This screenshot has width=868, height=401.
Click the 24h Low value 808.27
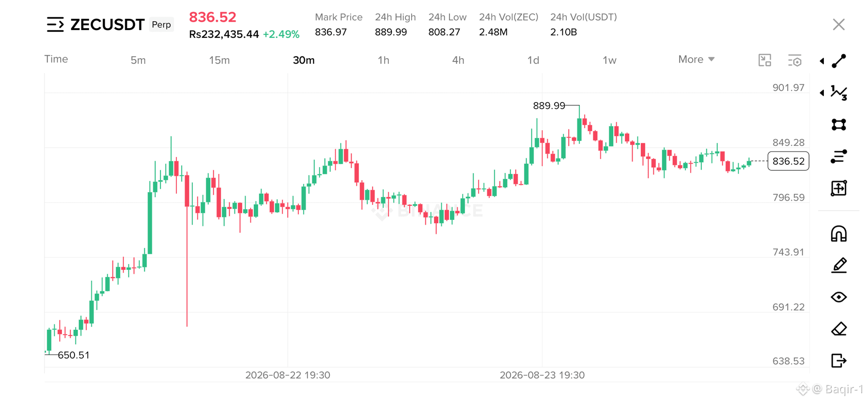point(444,32)
